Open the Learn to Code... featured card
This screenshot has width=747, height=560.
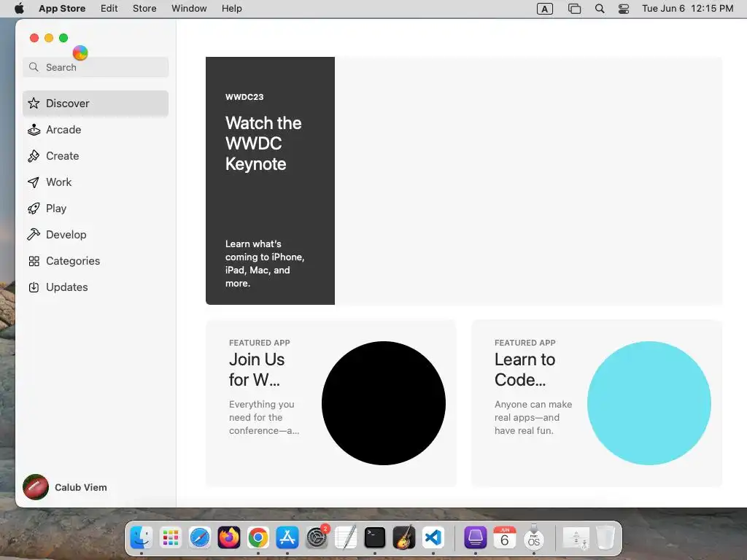click(597, 403)
